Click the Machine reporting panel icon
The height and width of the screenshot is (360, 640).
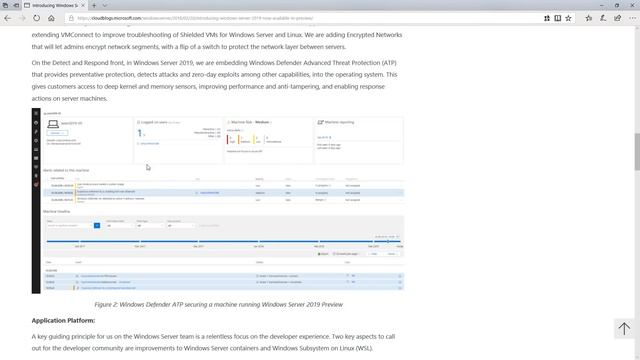pos(320,122)
